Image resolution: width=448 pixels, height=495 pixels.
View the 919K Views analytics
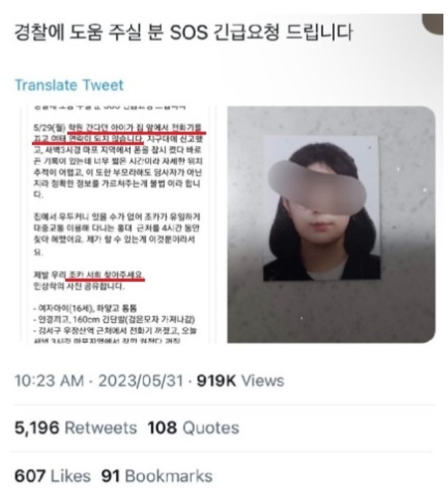[240, 381]
